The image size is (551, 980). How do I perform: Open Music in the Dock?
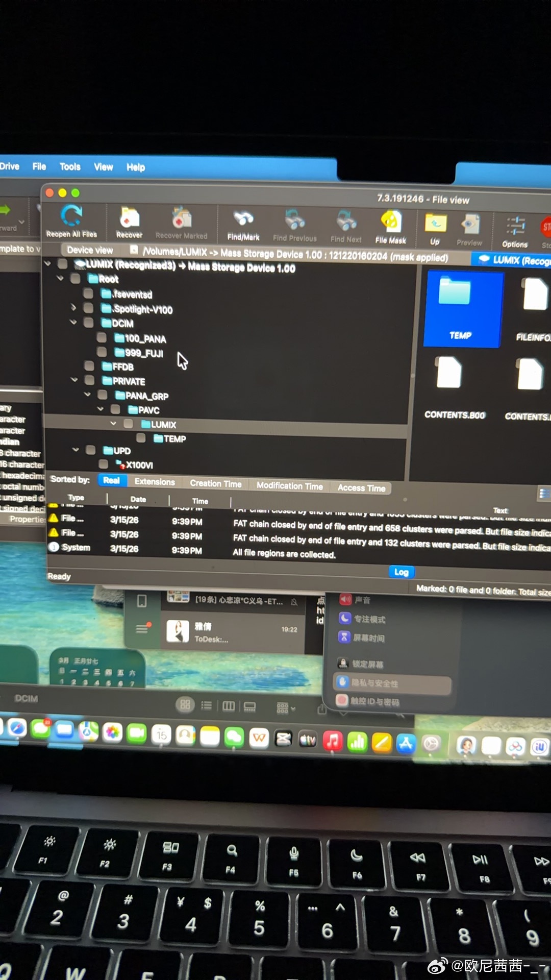tap(333, 741)
